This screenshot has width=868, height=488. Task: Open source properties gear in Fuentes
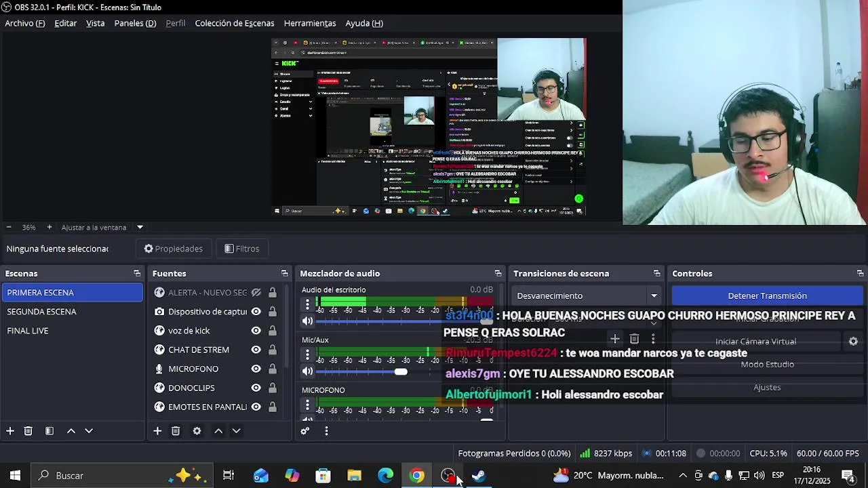pos(197,431)
